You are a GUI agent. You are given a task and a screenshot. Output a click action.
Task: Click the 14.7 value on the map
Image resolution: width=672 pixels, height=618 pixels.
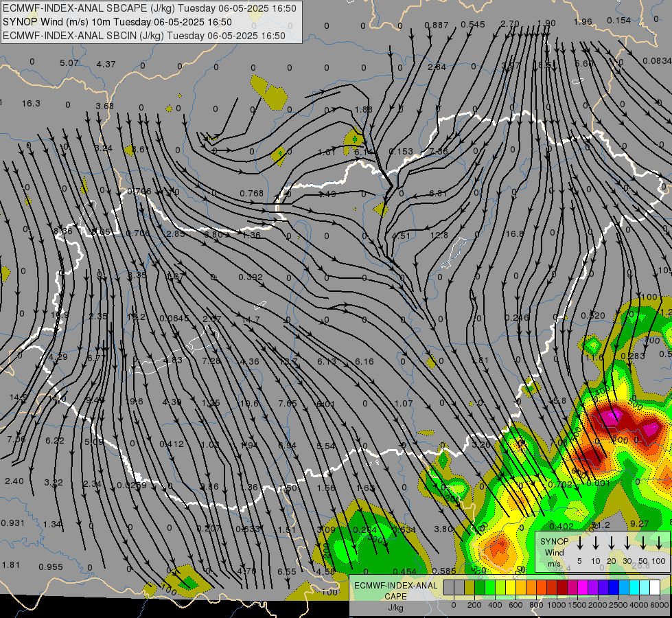(x=251, y=319)
